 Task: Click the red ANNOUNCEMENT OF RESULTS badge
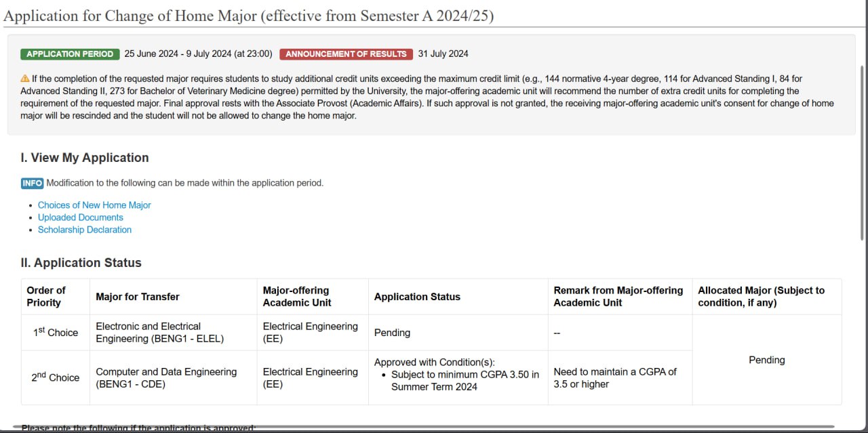tap(346, 54)
